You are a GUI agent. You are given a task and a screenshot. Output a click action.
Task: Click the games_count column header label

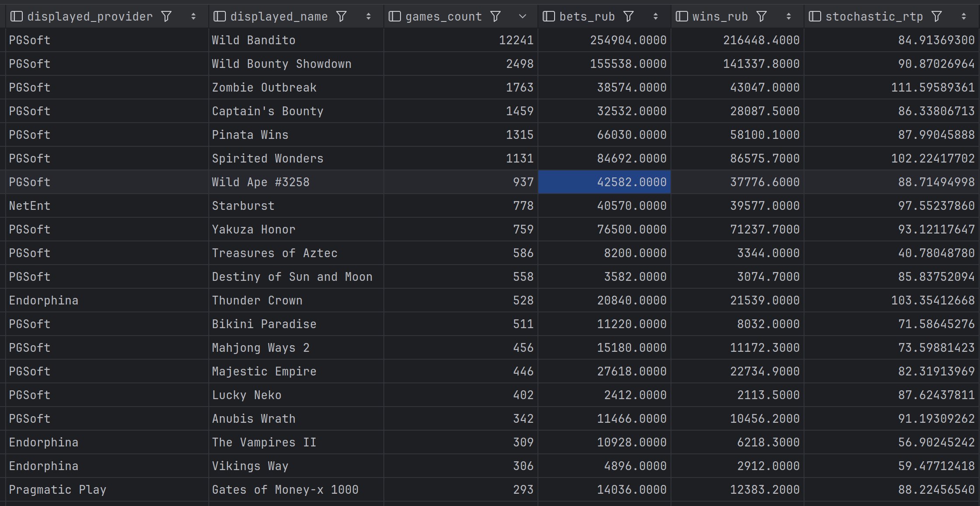(443, 17)
